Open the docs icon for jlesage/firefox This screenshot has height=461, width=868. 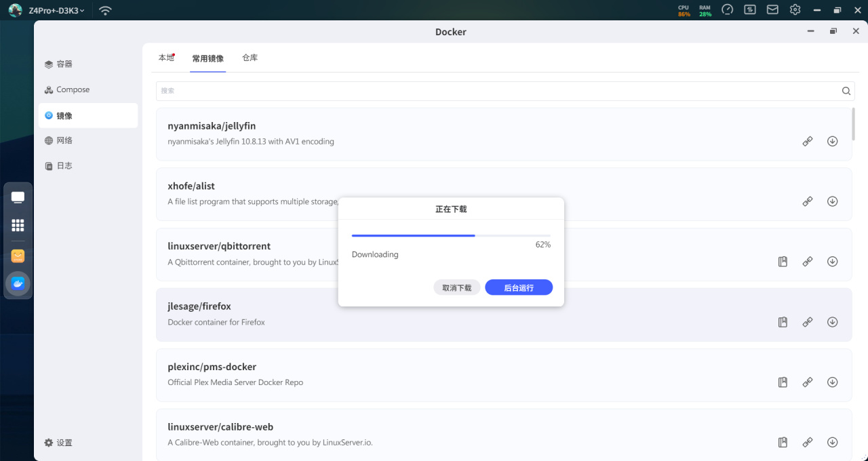783,322
